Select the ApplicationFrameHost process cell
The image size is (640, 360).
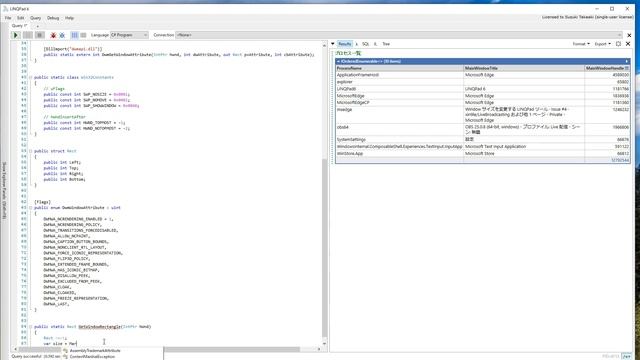tap(399, 75)
